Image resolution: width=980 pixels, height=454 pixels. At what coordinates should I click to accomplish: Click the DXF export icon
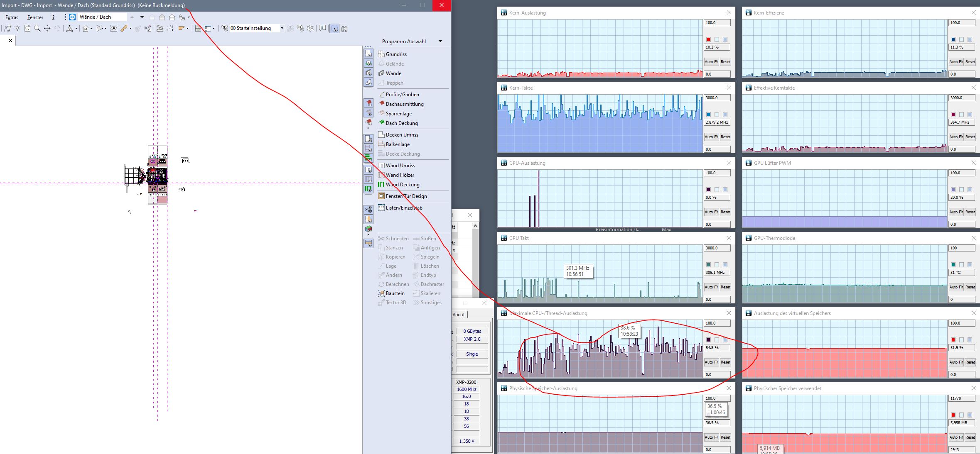[147, 28]
